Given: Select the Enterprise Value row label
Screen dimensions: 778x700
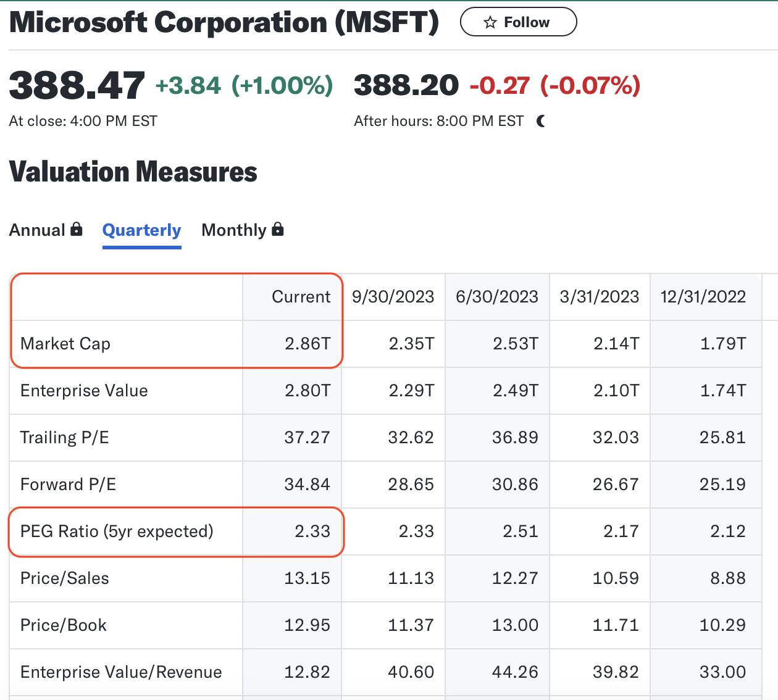Looking at the screenshot, I should tap(84, 391).
